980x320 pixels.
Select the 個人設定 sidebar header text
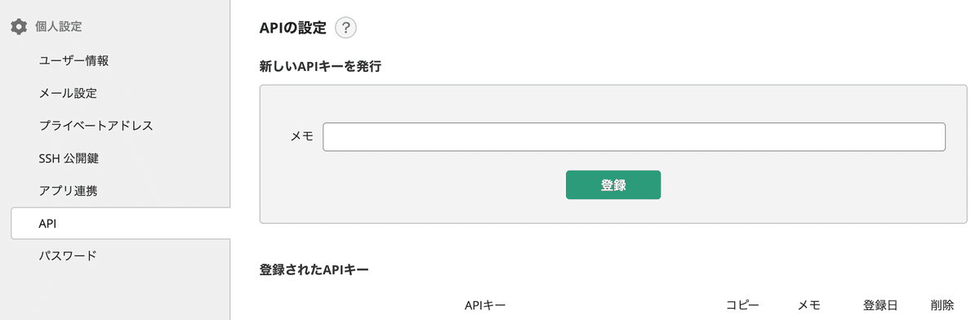point(58,27)
